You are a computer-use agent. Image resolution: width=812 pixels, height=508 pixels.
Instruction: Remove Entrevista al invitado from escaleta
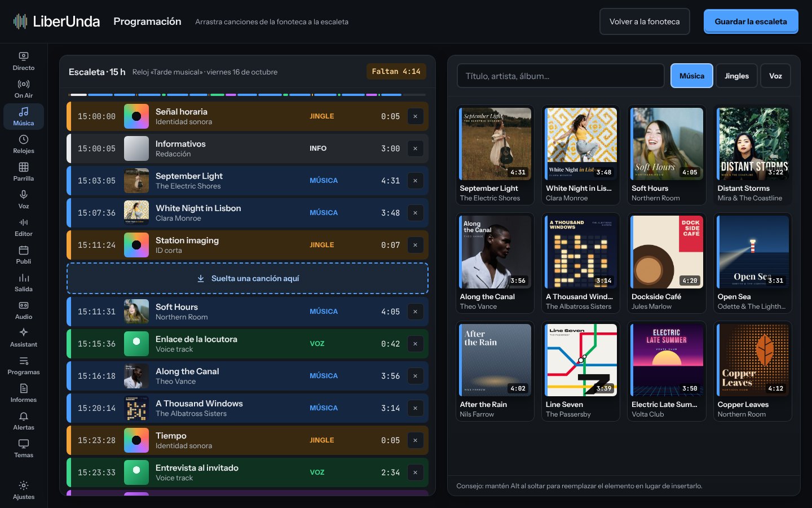coord(415,472)
